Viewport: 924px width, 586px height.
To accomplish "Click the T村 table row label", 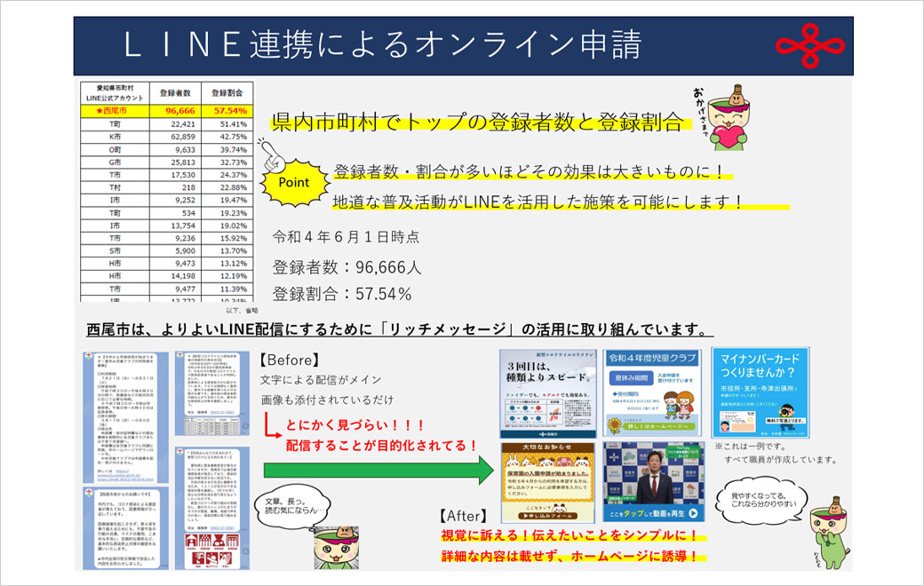I will [115, 187].
